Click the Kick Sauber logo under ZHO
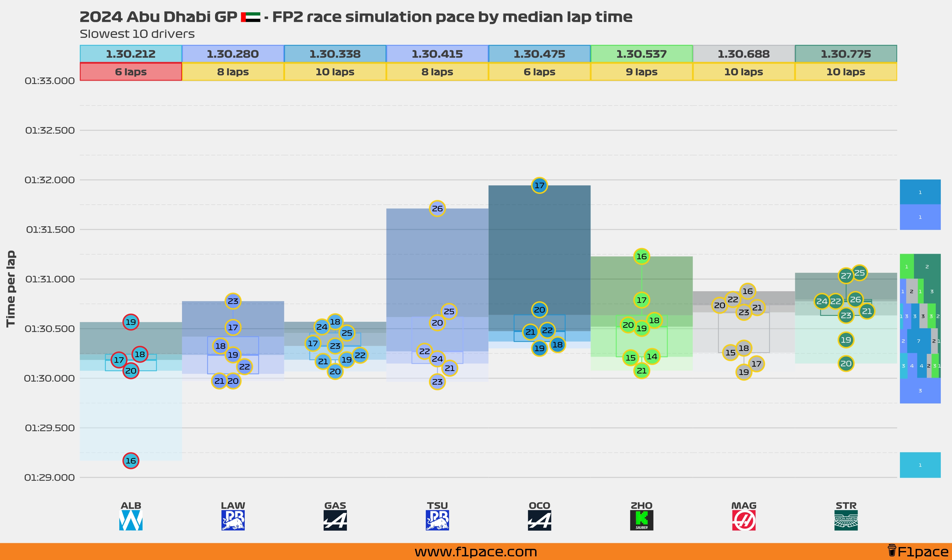The width and height of the screenshot is (952, 560). click(641, 520)
